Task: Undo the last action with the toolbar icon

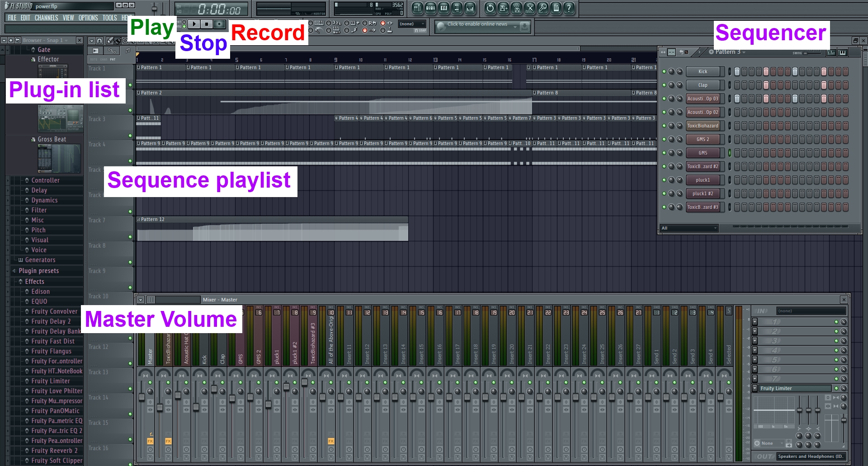Action: (x=490, y=8)
